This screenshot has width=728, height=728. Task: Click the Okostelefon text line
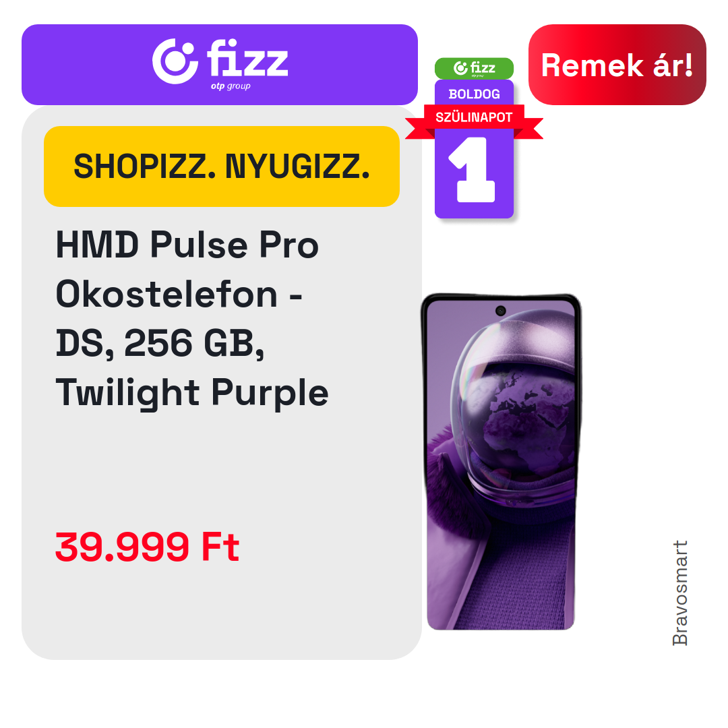(179, 294)
